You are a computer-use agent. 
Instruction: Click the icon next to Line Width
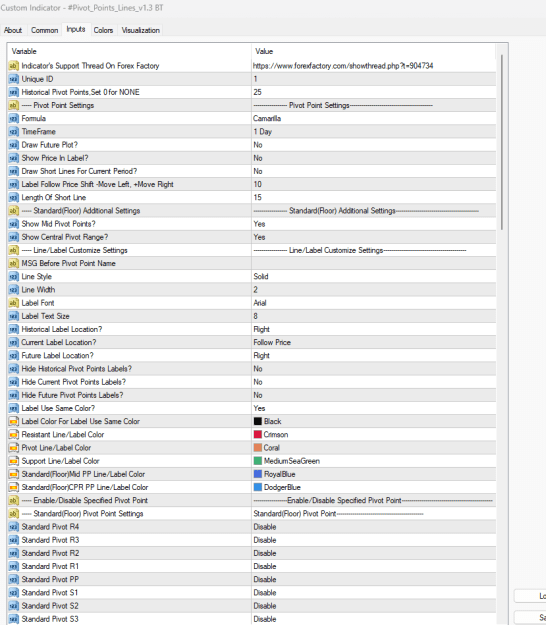click(14, 289)
